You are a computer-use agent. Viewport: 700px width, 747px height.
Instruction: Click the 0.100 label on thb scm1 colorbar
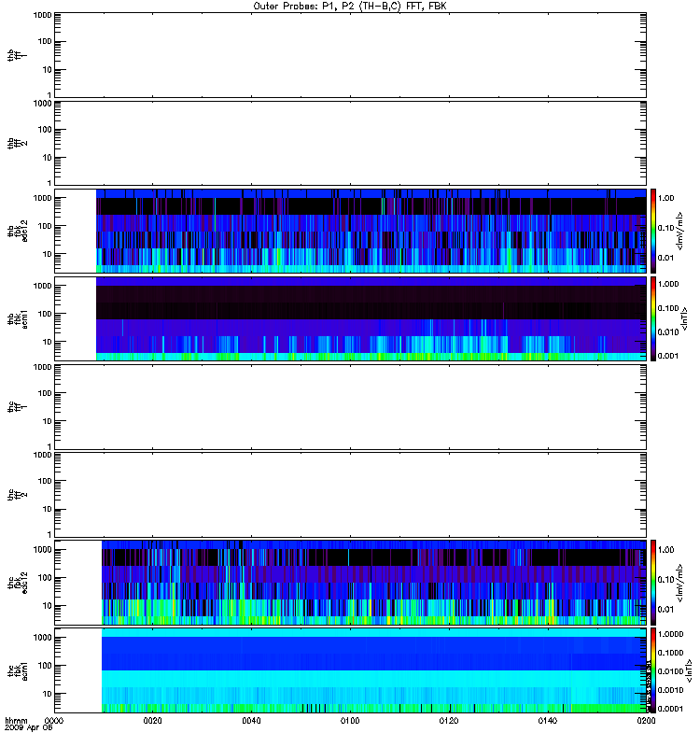click(x=668, y=308)
